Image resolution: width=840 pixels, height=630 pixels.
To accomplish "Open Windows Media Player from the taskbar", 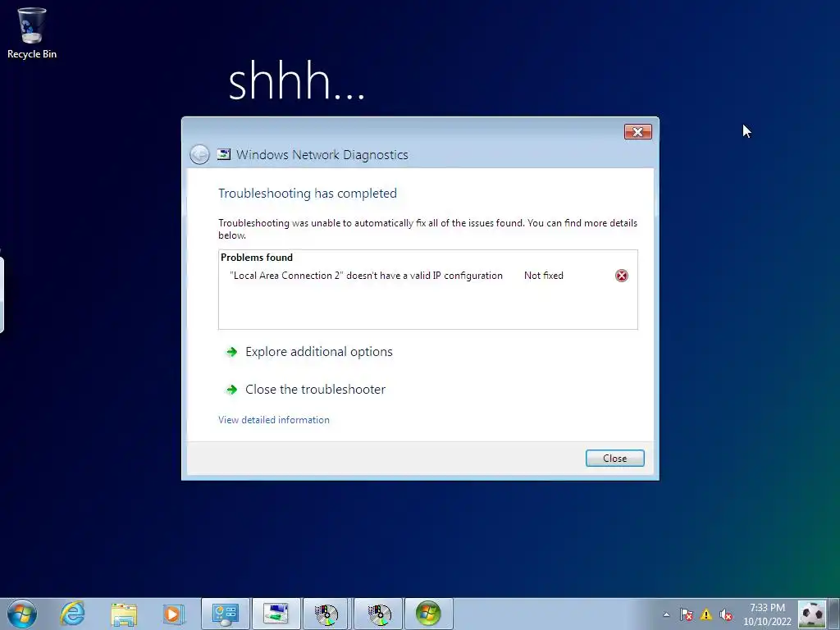I will coord(174,614).
